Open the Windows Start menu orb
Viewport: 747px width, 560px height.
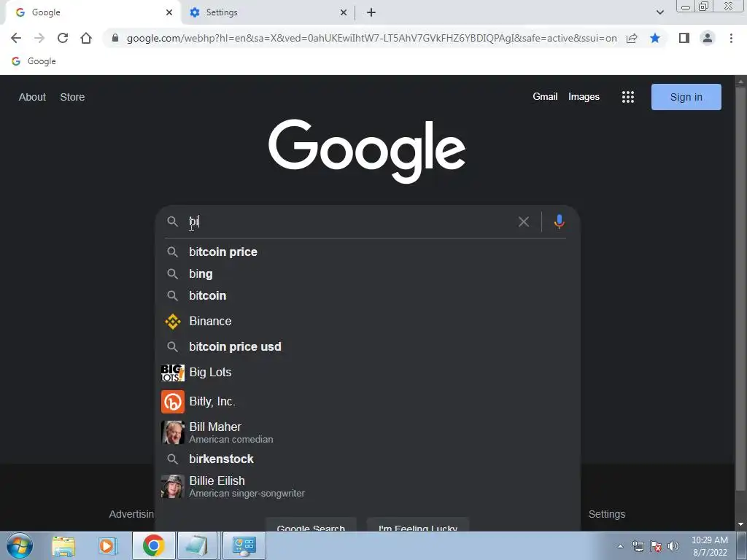tap(20, 545)
